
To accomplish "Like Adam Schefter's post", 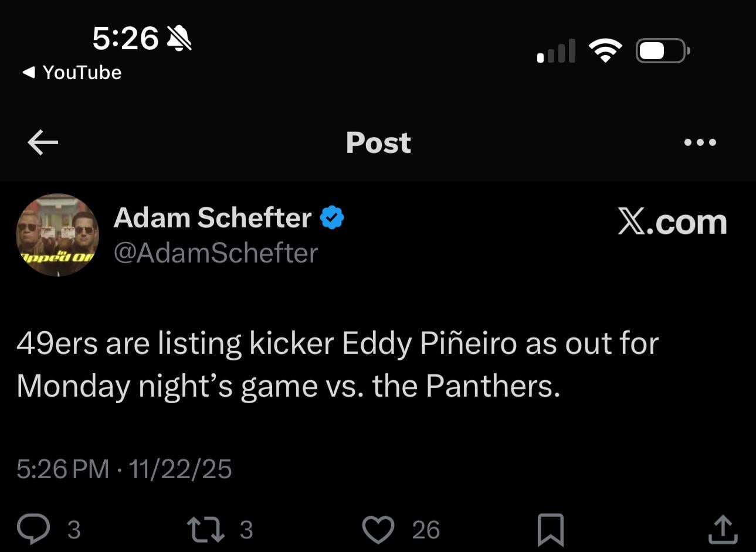I will [x=379, y=529].
